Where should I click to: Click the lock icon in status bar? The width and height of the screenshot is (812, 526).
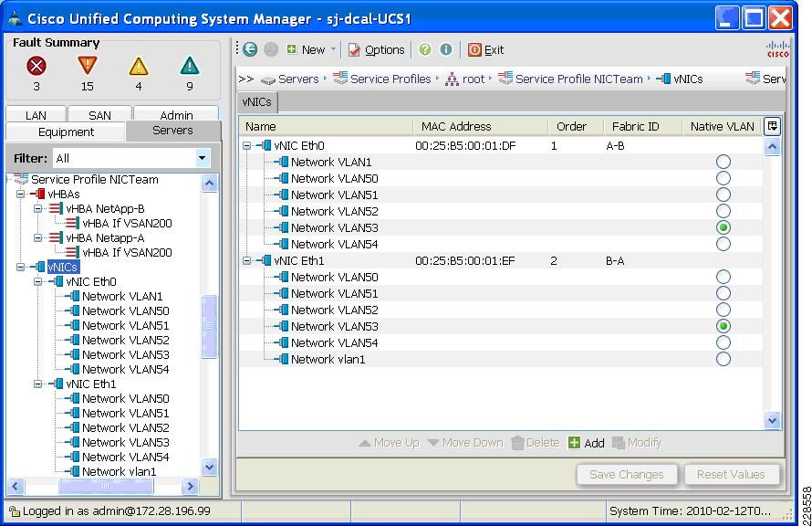[x=15, y=511]
